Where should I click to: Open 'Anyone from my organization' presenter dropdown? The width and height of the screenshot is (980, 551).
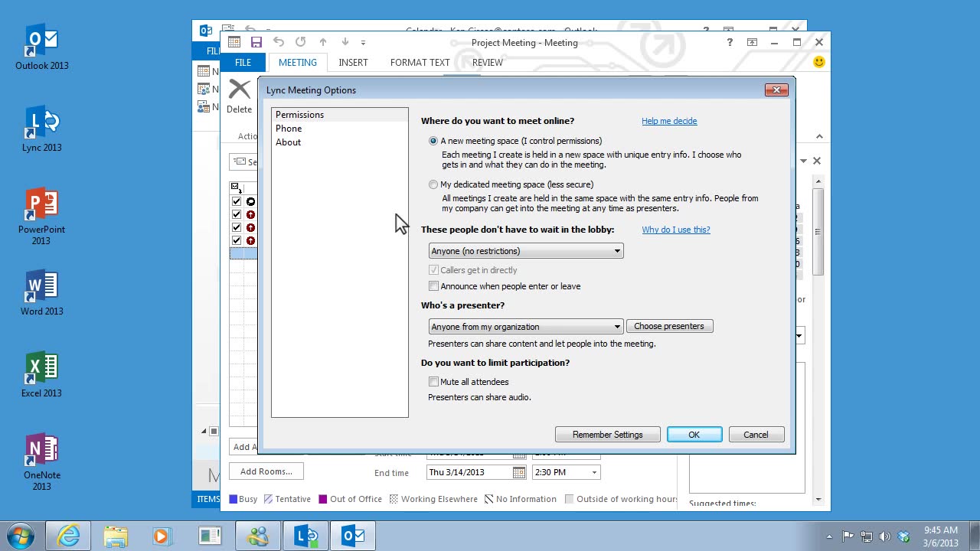(x=526, y=327)
